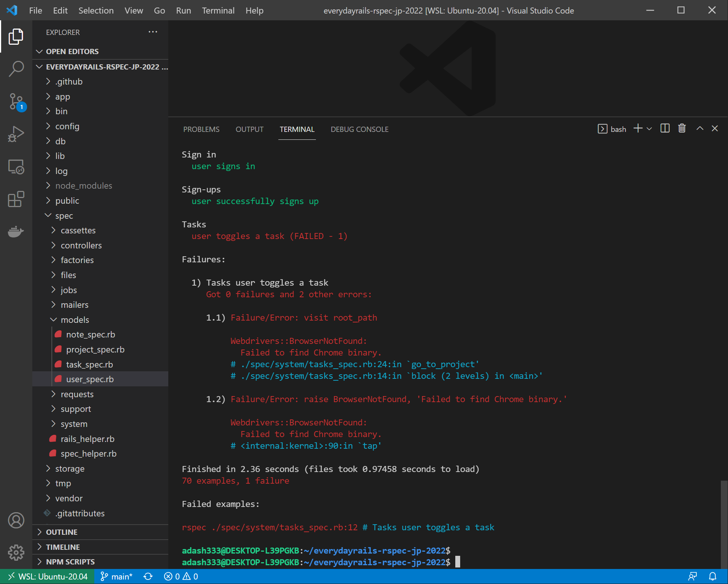This screenshot has width=728, height=584.
Task: Open Run and Debug view
Action: coord(16,134)
